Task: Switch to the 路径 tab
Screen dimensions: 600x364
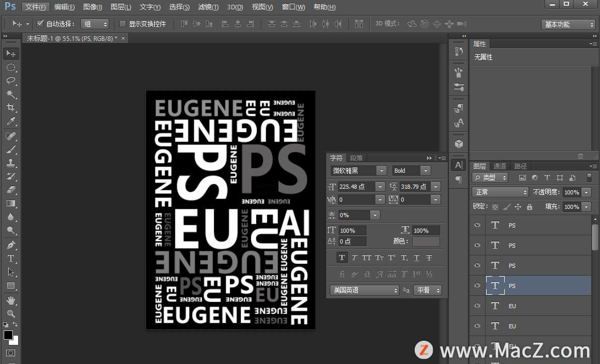Action: tap(520, 166)
